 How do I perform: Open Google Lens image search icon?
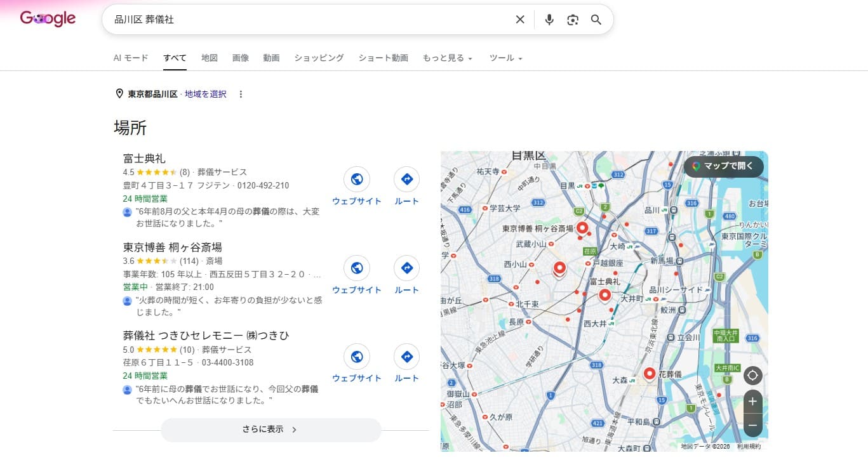click(x=573, y=20)
